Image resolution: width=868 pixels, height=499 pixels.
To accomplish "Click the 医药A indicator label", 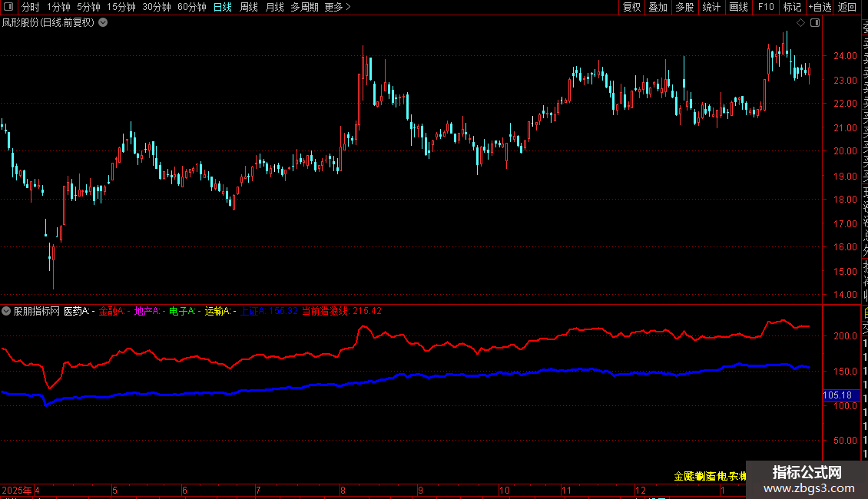I will pos(79,311).
